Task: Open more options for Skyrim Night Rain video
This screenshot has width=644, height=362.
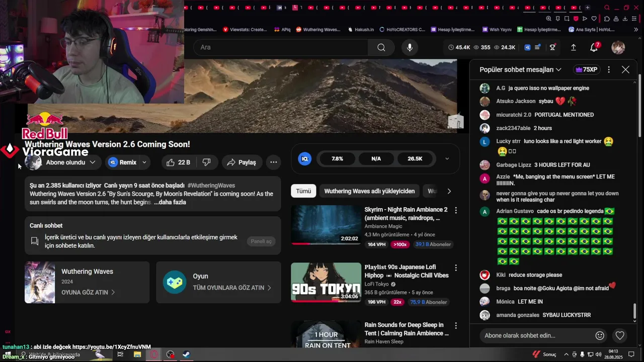Action: point(456,210)
